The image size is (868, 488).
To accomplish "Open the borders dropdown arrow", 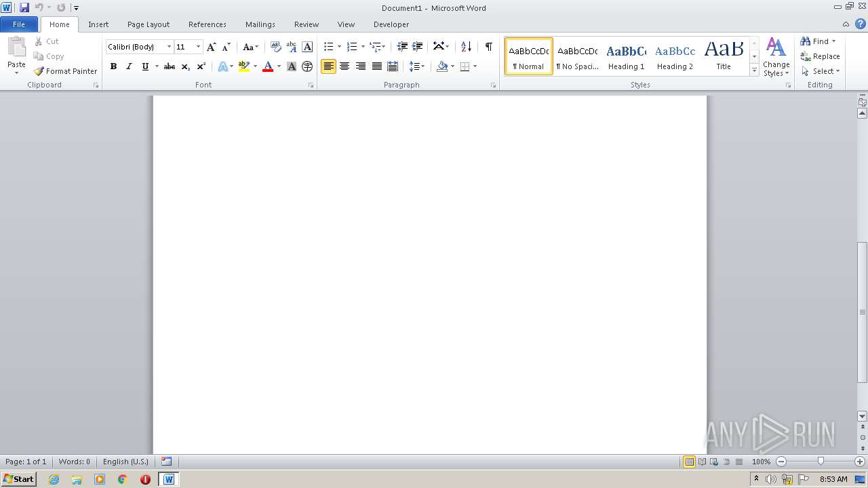I will point(475,66).
